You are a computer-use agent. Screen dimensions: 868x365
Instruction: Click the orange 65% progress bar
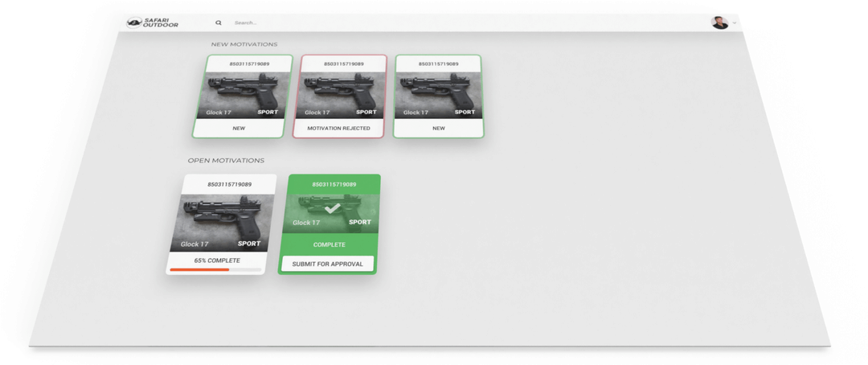(x=199, y=270)
